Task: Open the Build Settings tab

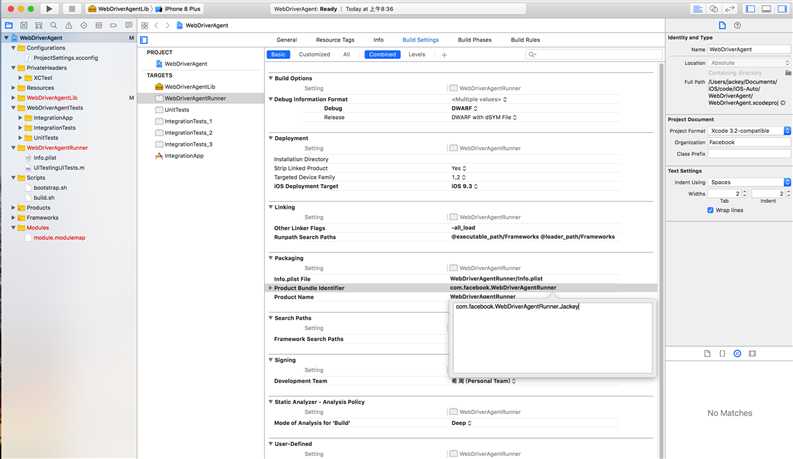Action: point(420,39)
